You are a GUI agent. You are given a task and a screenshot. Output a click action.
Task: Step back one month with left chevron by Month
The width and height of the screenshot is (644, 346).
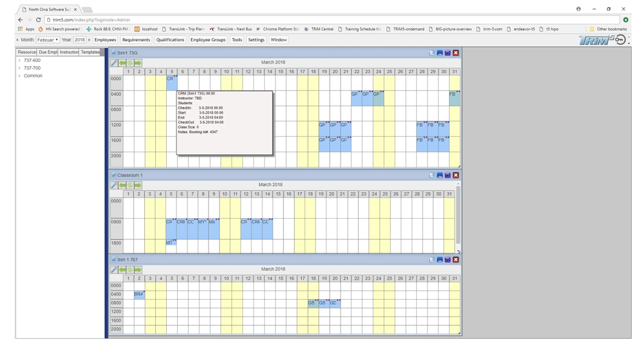pyautogui.click(x=17, y=40)
